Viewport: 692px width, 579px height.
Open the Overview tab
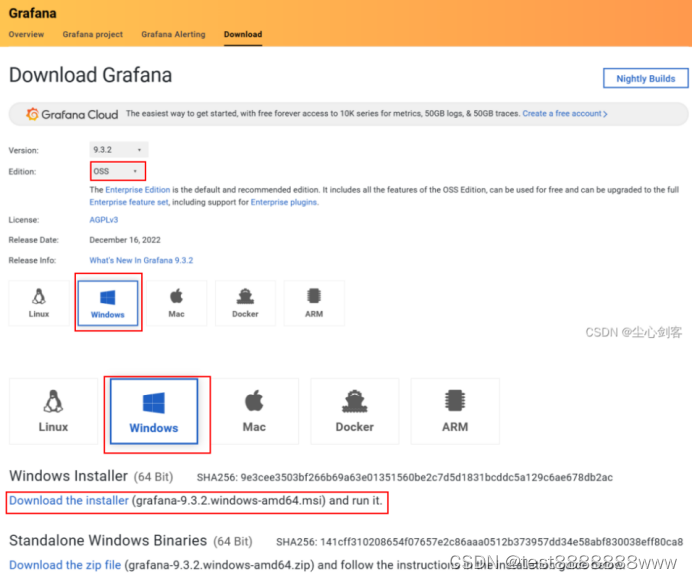pyautogui.click(x=26, y=34)
